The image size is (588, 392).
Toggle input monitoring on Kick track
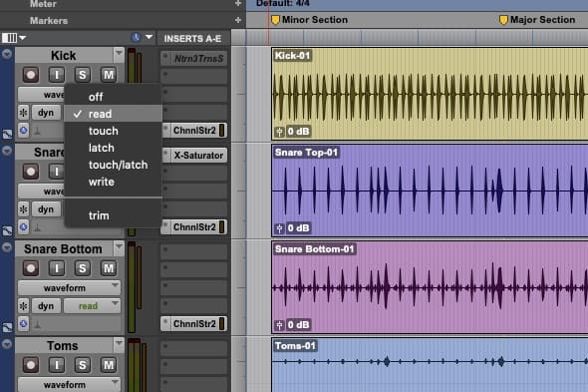click(x=57, y=75)
